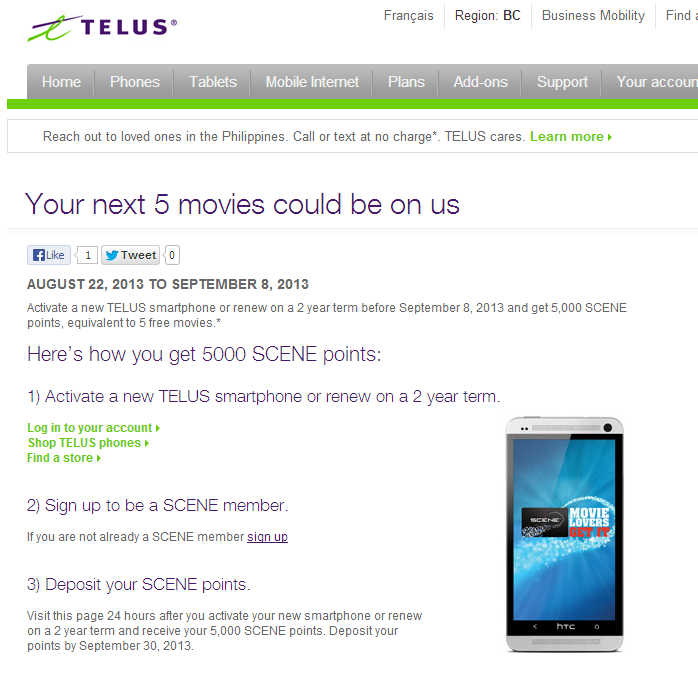Open the Plans menu item
Viewport: 698px width, 673px height.
406,82
